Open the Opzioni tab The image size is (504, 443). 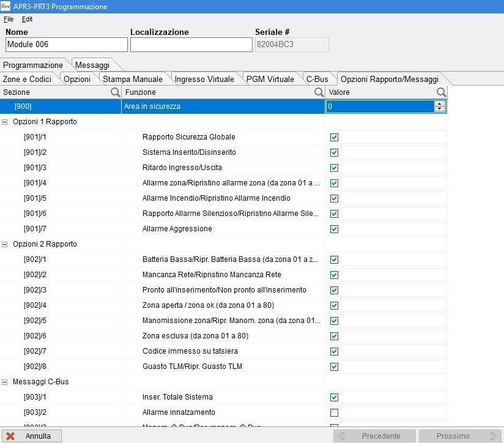click(x=77, y=79)
